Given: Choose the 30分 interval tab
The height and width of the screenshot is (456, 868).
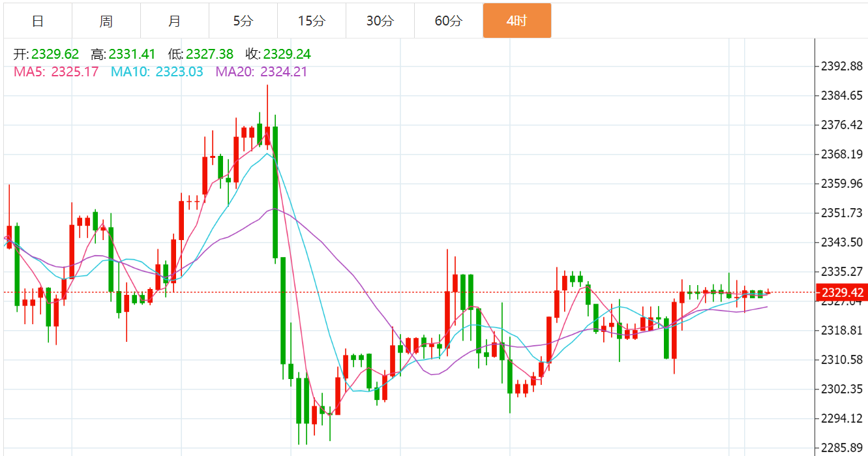Looking at the screenshot, I should [380, 21].
